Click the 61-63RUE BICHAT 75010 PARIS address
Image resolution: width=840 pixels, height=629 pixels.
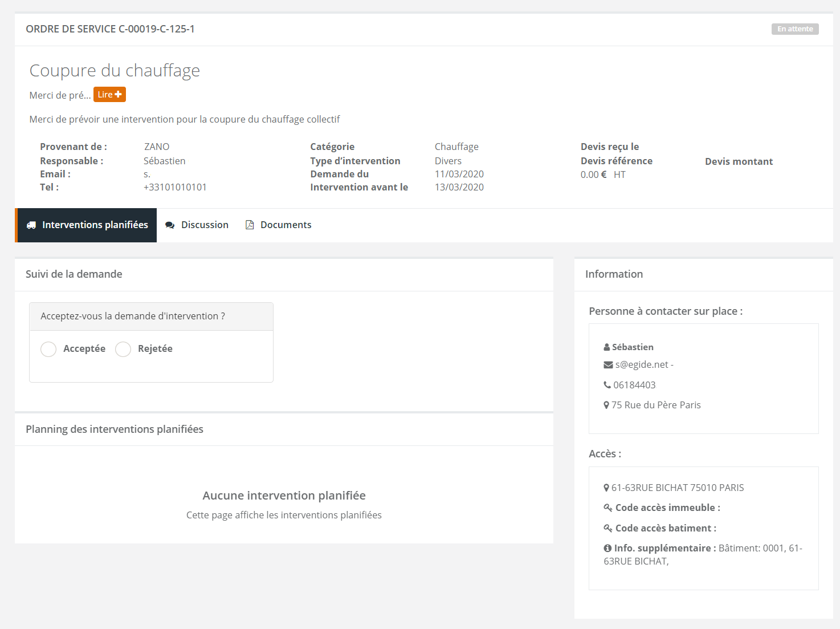(678, 488)
